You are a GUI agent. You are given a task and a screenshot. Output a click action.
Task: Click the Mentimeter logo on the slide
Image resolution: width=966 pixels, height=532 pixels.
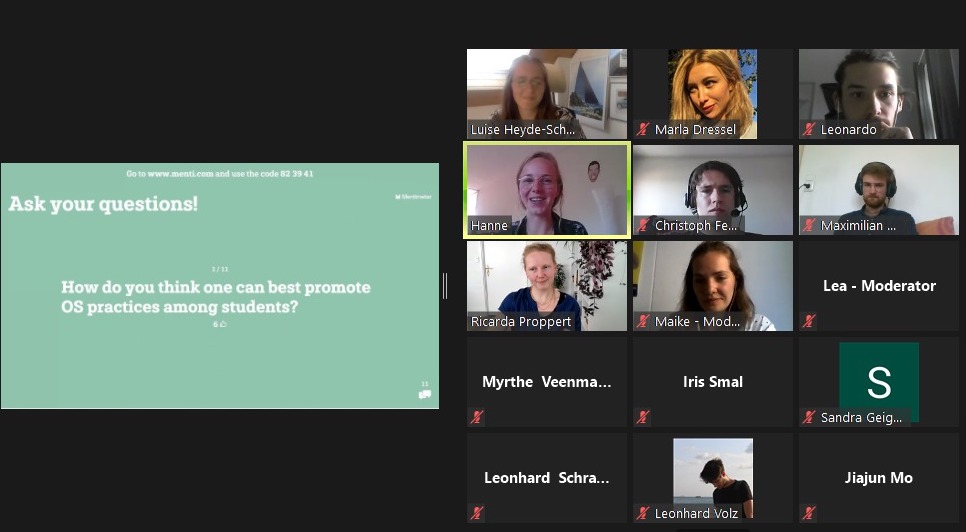point(413,197)
